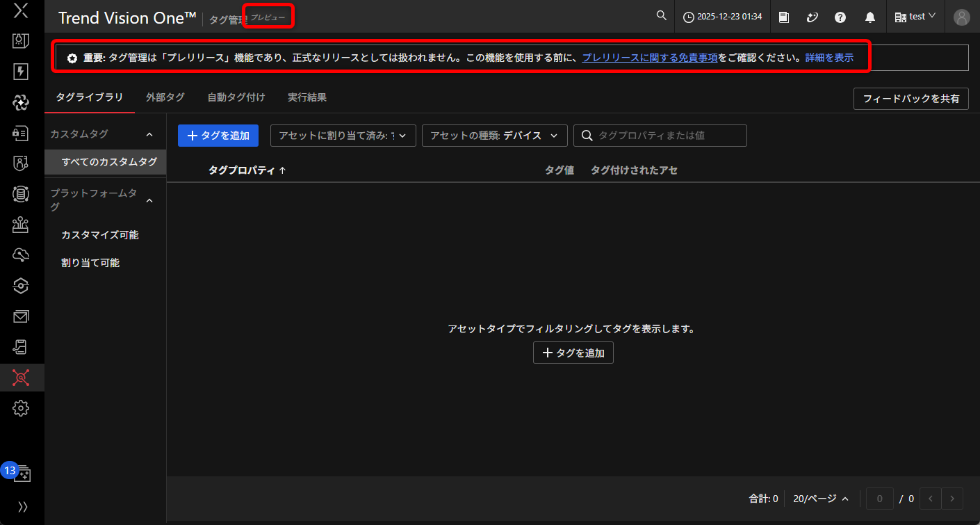Switch to the 実行結果 tab
980x525 pixels.
[307, 97]
